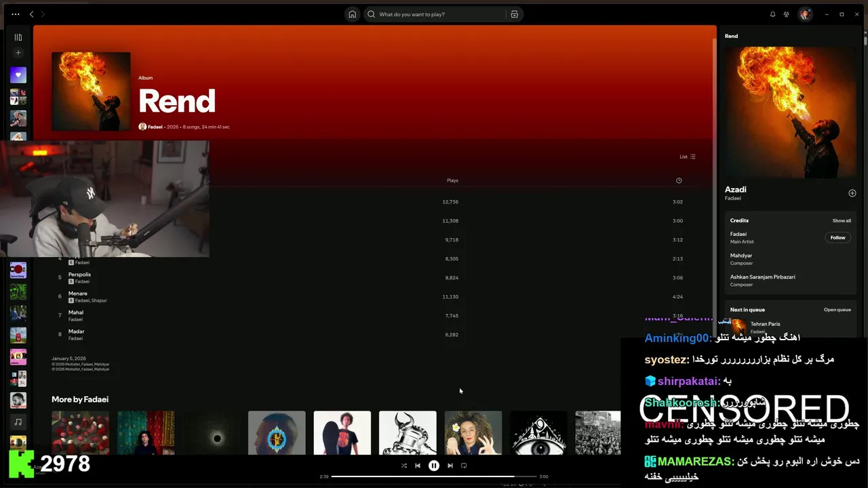
Task: Open the Friend Activity icon
Action: pyautogui.click(x=786, y=14)
